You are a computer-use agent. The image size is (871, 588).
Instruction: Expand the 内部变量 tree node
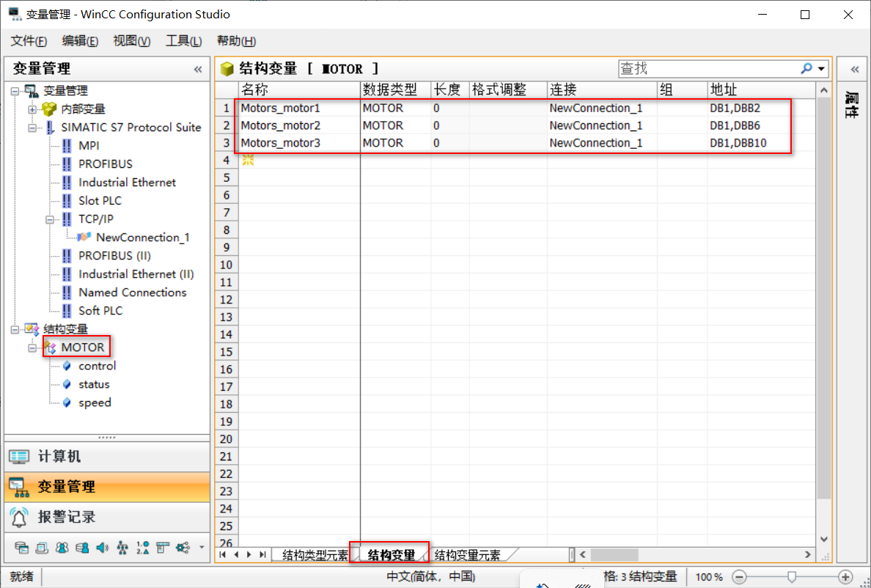(32, 109)
